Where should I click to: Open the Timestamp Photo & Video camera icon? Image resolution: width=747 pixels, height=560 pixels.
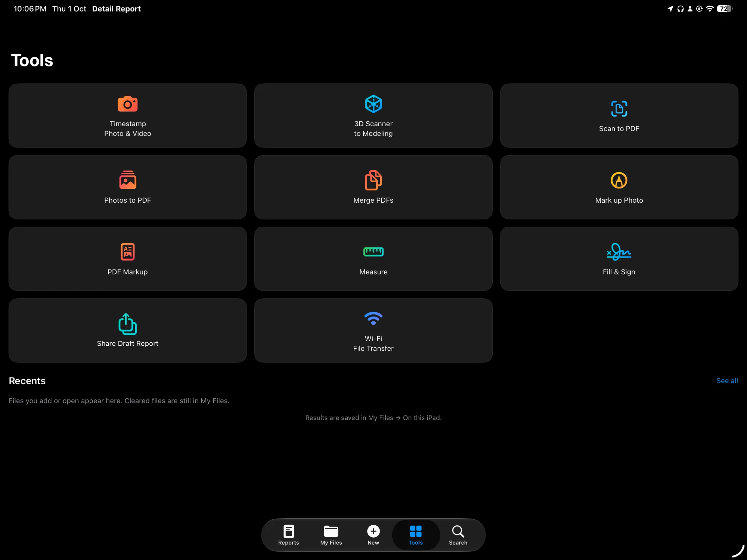[x=127, y=104]
